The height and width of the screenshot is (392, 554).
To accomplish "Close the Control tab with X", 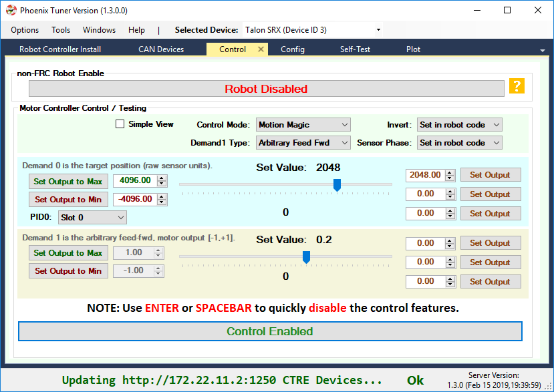I will pyautogui.click(x=261, y=49).
